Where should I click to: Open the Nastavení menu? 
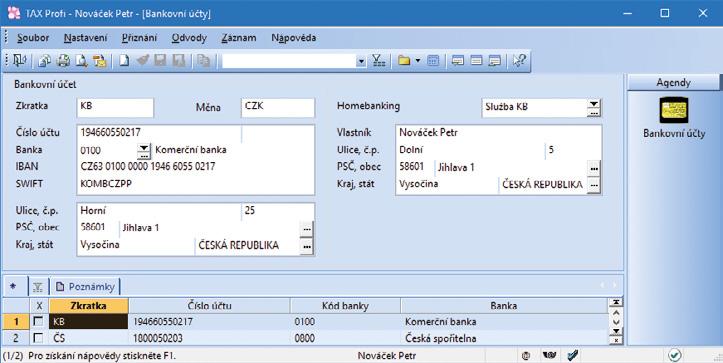pyautogui.click(x=85, y=38)
